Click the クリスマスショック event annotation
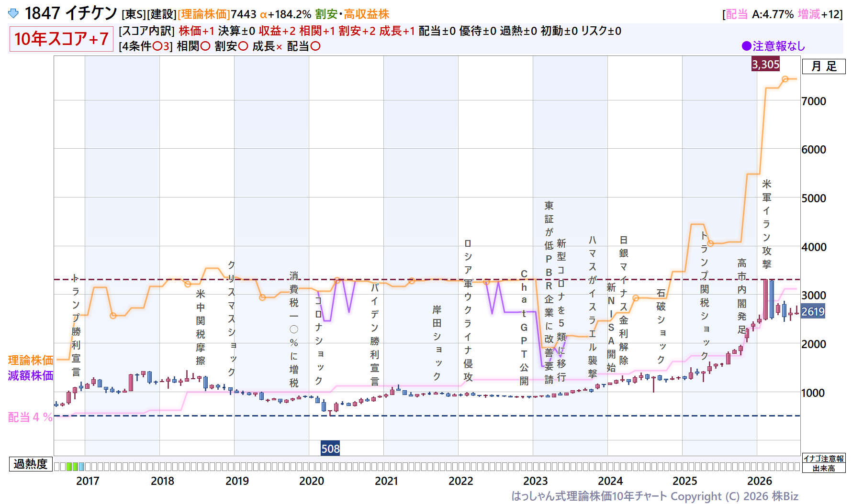Screen dimensions: 852x504 232,318
